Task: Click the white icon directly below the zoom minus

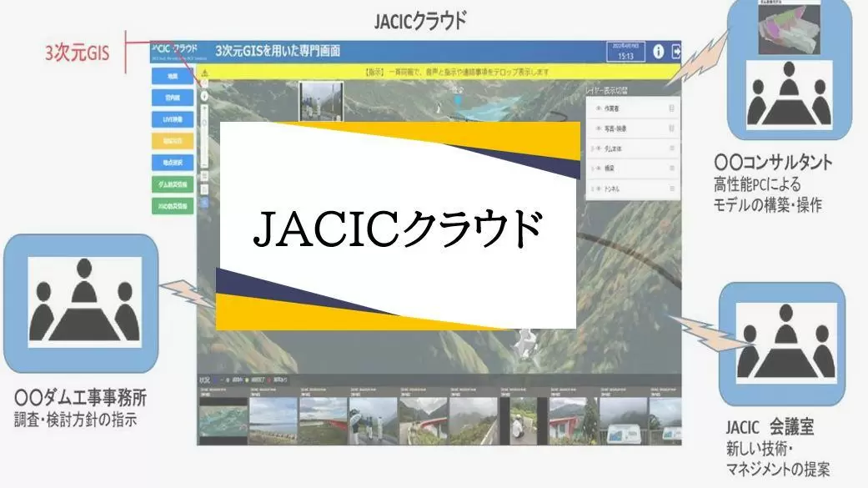Action: 204,176
